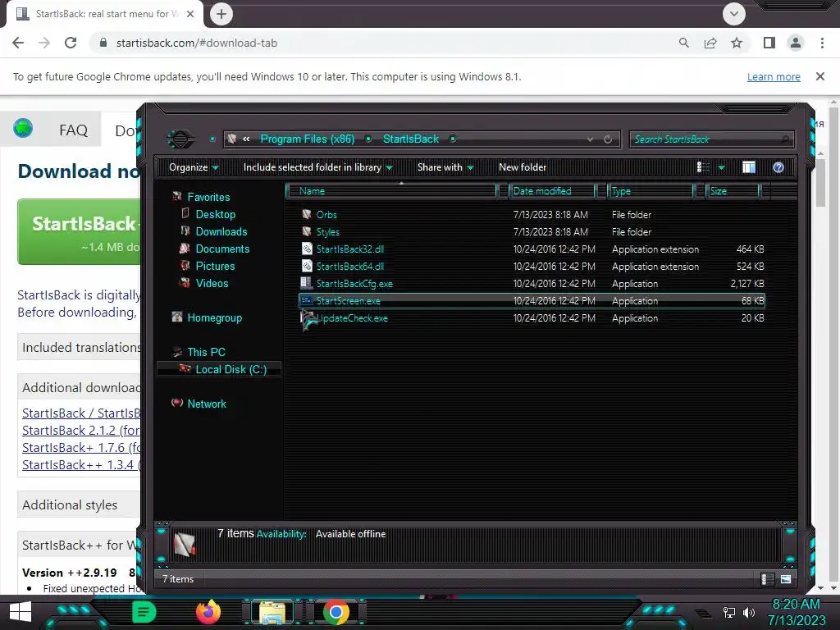The image size is (840, 630).
Task: Click Explorer back/forward navigation orb
Action: click(x=181, y=139)
